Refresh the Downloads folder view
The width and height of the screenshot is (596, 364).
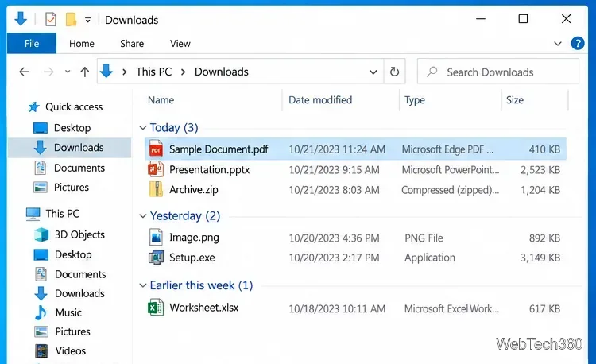pyautogui.click(x=394, y=72)
